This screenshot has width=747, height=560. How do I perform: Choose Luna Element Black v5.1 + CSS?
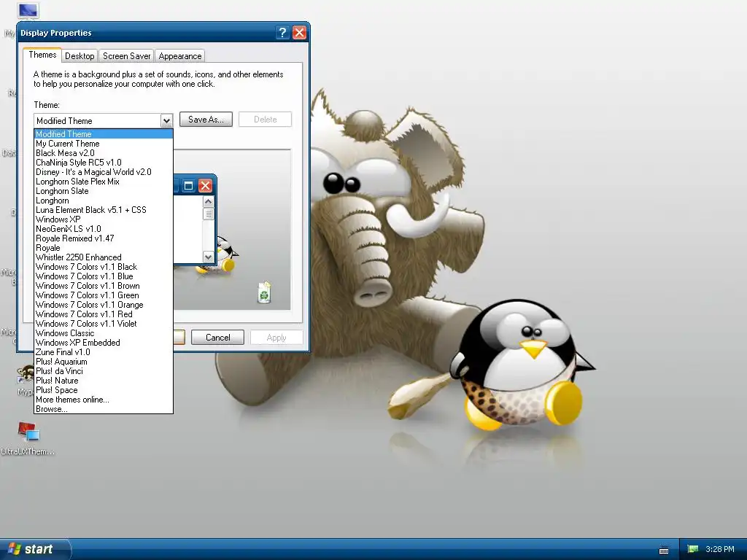pos(104,209)
